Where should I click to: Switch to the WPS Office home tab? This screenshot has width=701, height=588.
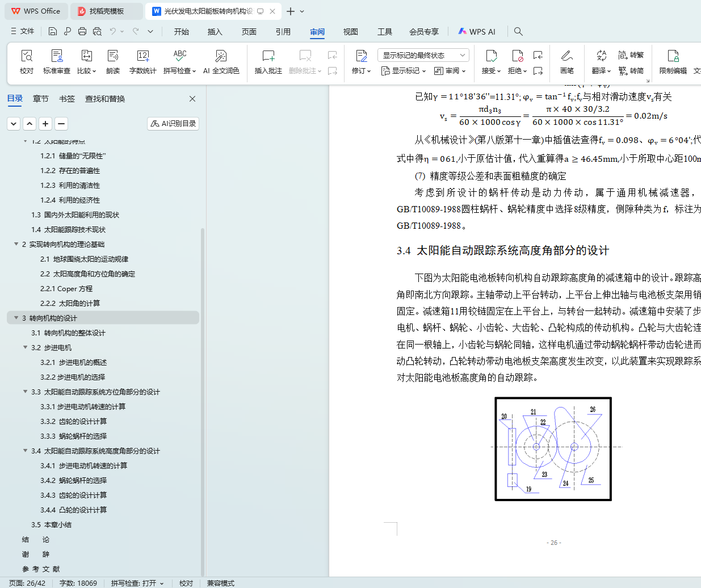click(36, 11)
